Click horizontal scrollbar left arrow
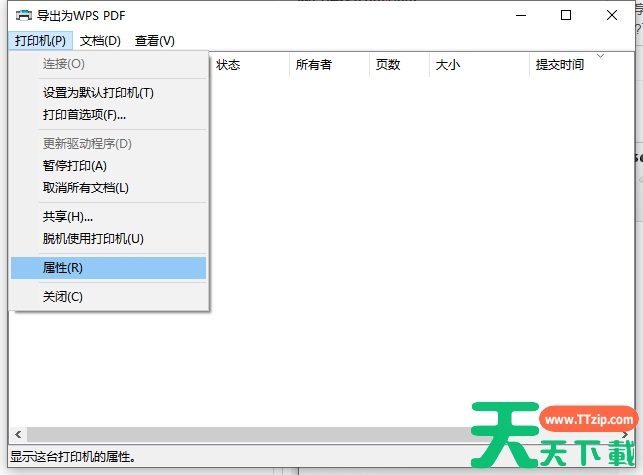The image size is (643, 475). (x=18, y=434)
